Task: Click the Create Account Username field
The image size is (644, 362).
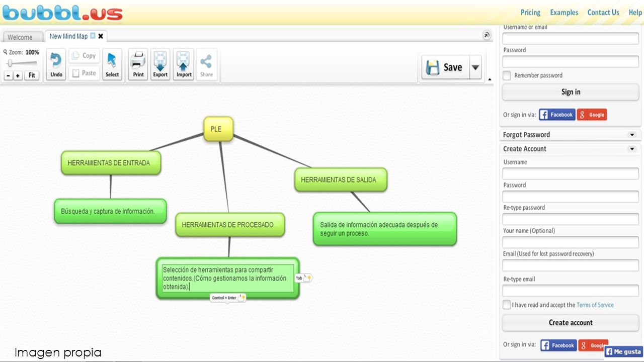Action: tap(571, 173)
